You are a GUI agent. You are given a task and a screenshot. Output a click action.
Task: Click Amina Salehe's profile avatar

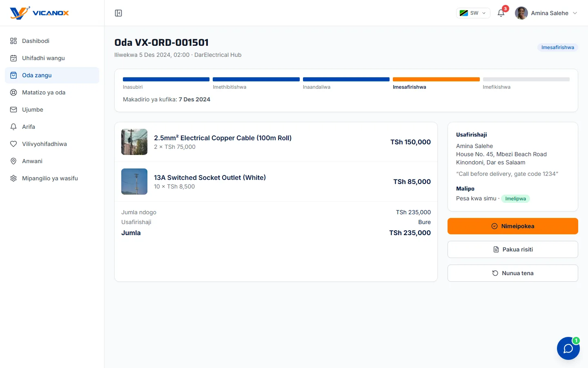click(521, 13)
